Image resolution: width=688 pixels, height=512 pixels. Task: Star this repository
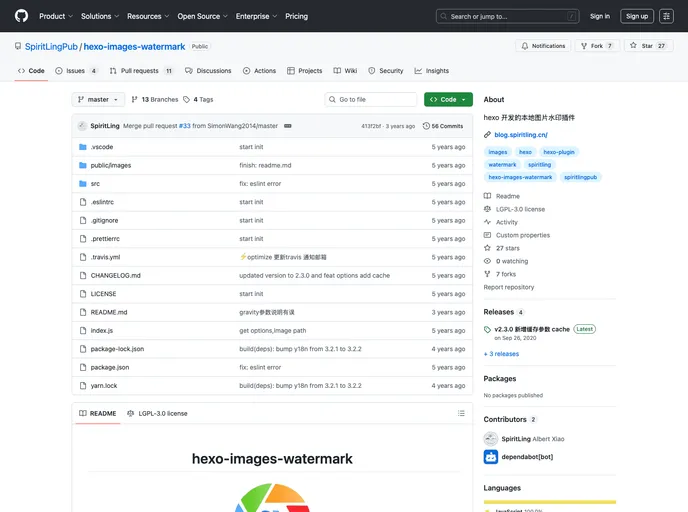(647, 46)
